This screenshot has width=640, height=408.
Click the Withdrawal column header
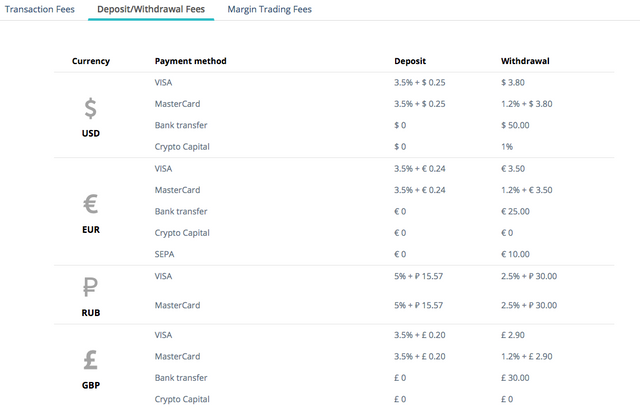pyautogui.click(x=525, y=61)
